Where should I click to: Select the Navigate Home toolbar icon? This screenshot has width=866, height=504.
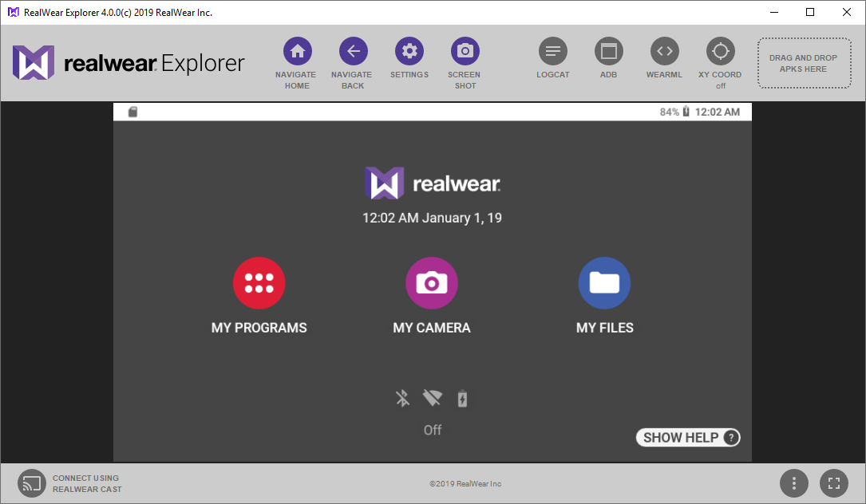point(296,49)
